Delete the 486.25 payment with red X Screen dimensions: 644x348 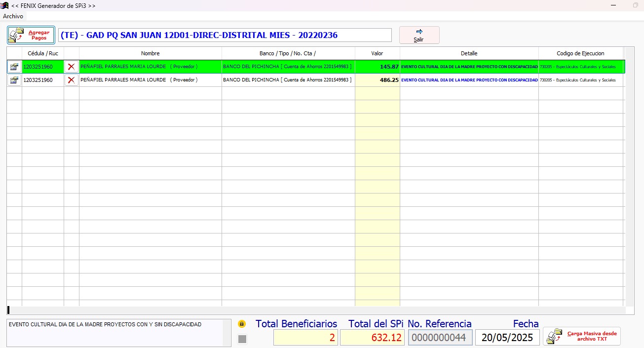coord(71,80)
